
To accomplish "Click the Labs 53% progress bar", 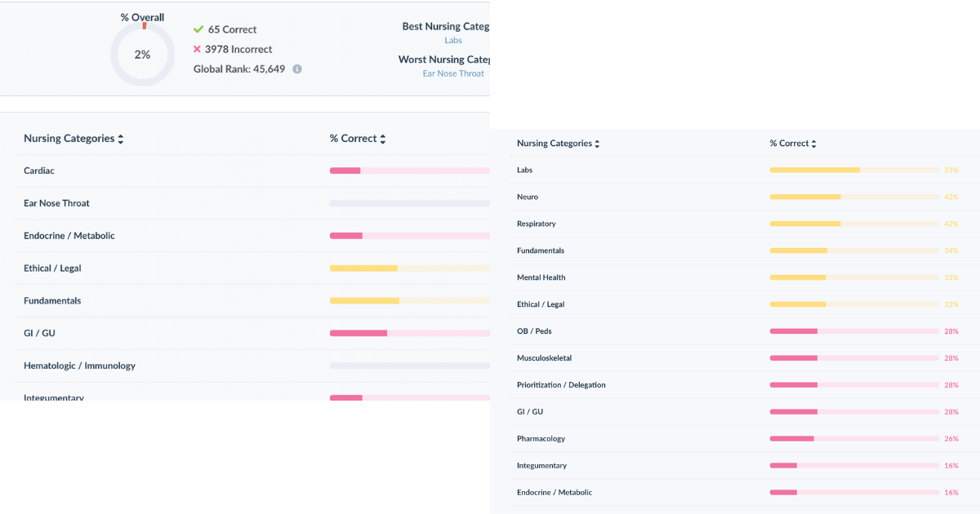I will point(853,170).
